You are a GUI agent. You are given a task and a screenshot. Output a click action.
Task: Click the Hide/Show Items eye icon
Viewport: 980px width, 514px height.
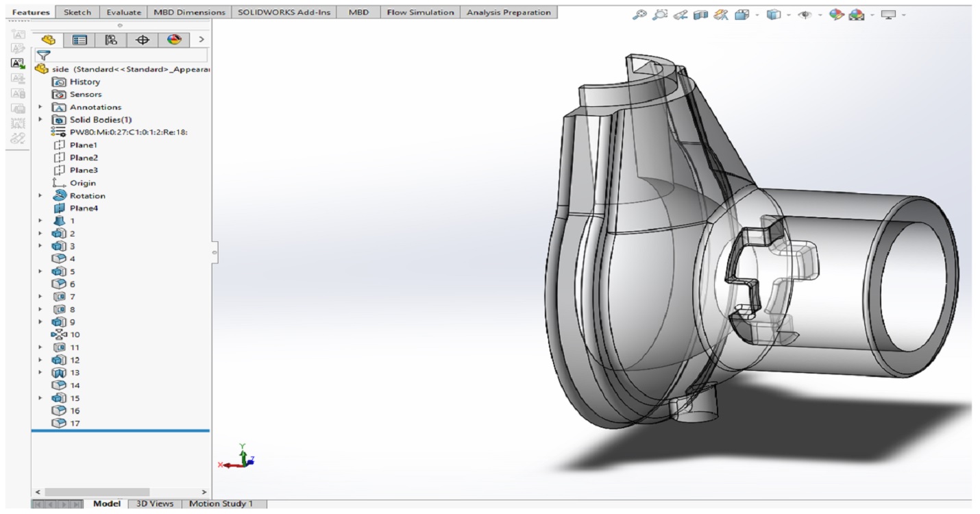tap(805, 14)
